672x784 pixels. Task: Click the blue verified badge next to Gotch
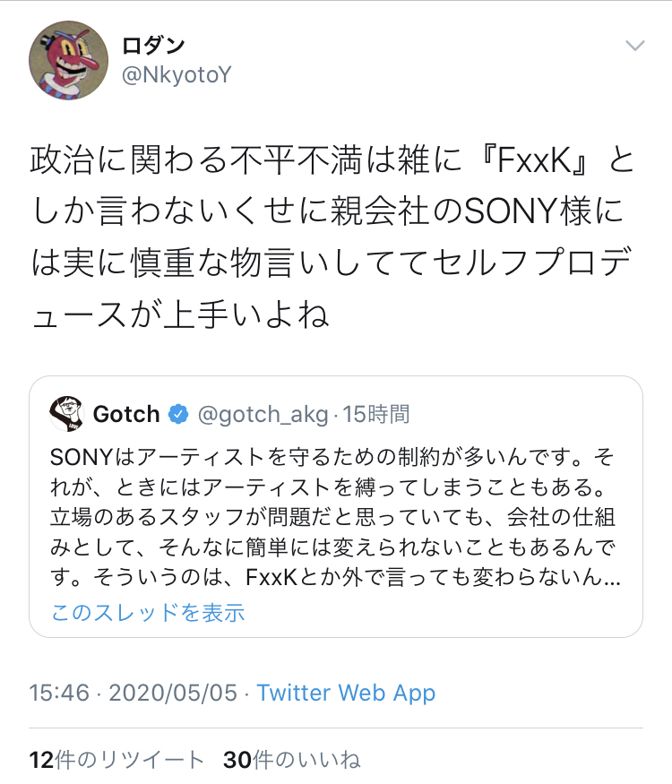[178, 414]
